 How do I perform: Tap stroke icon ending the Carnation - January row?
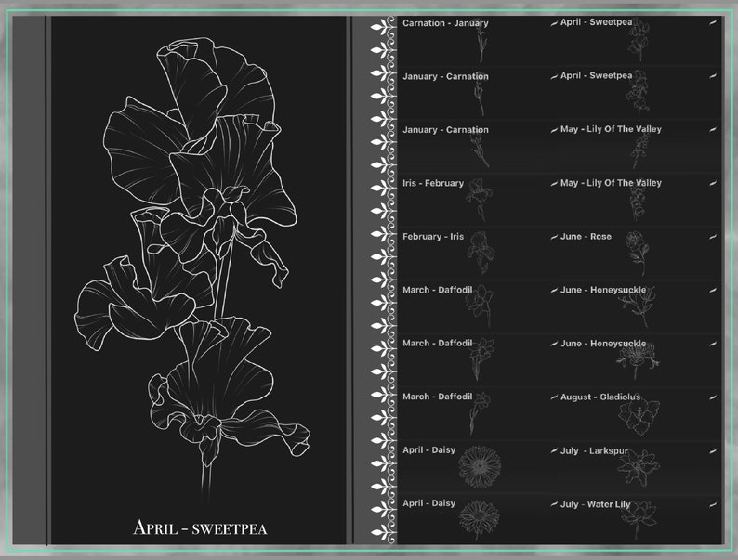coord(555,22)
